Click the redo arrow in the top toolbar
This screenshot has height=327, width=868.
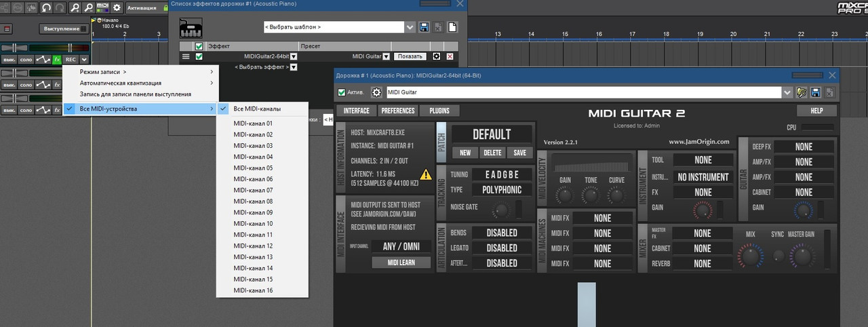pyautogui.click(x=60, y=8)
